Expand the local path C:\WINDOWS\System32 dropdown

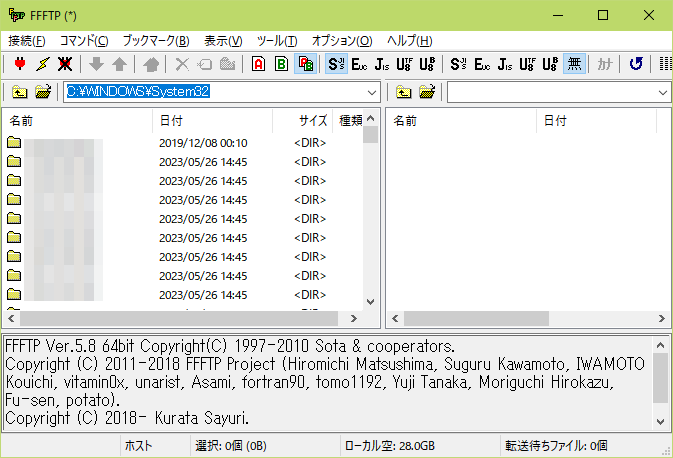point(372,92)
